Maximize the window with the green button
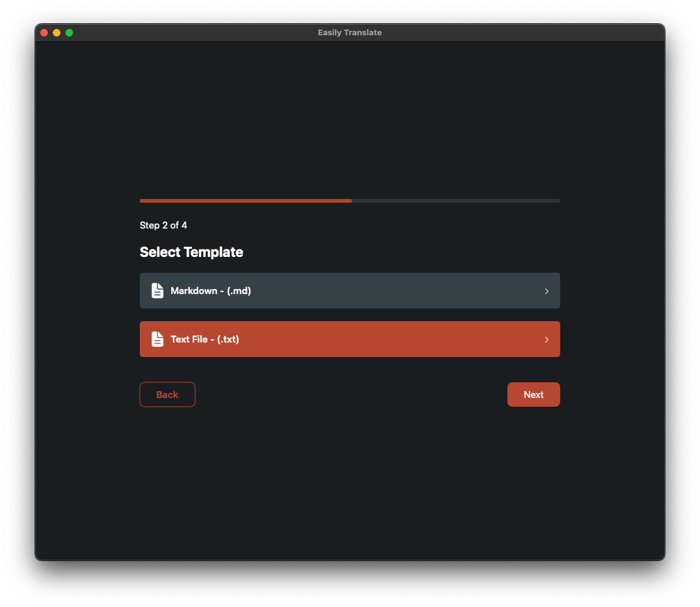 [69, 33]
